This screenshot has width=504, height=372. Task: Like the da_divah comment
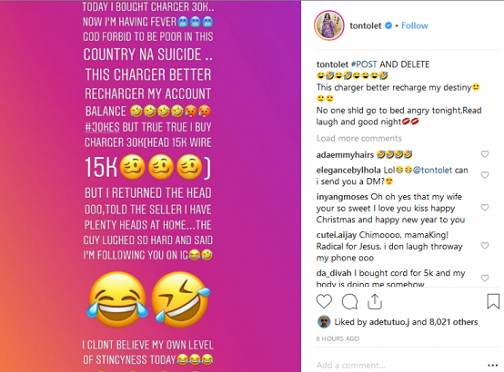[485, 278]
